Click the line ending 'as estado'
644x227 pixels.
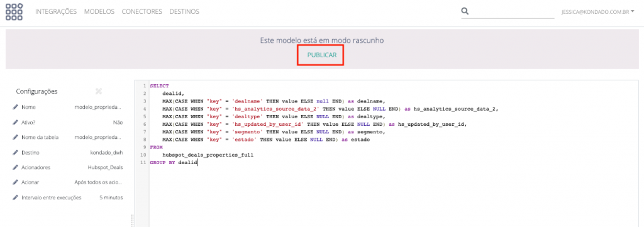pos(266,140)
